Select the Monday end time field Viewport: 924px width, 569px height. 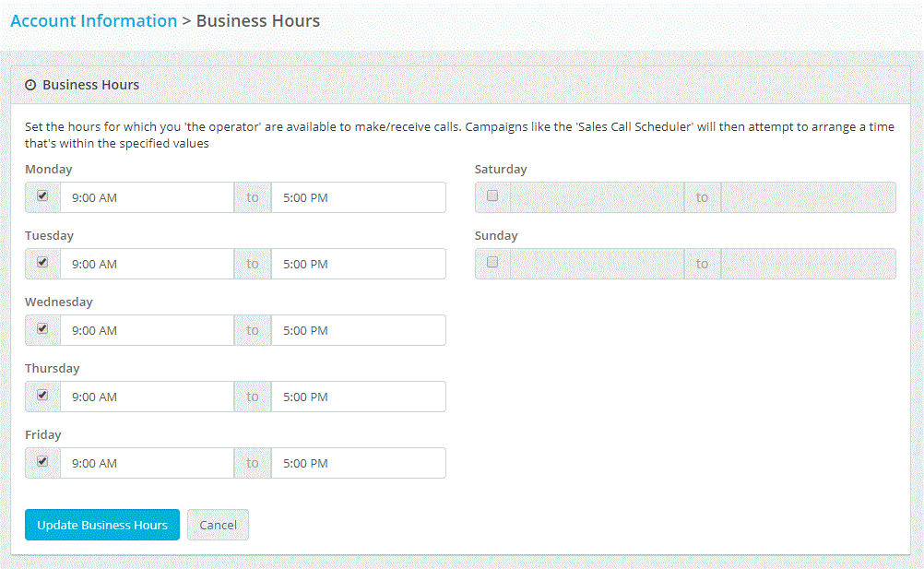click(358, 197)
